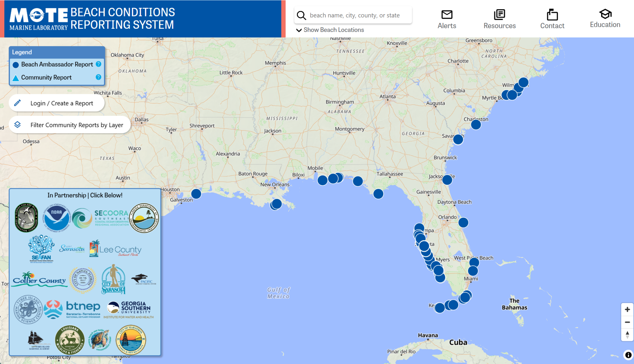
Task: Open the Alerts mail icon
Action: point(447,14)
